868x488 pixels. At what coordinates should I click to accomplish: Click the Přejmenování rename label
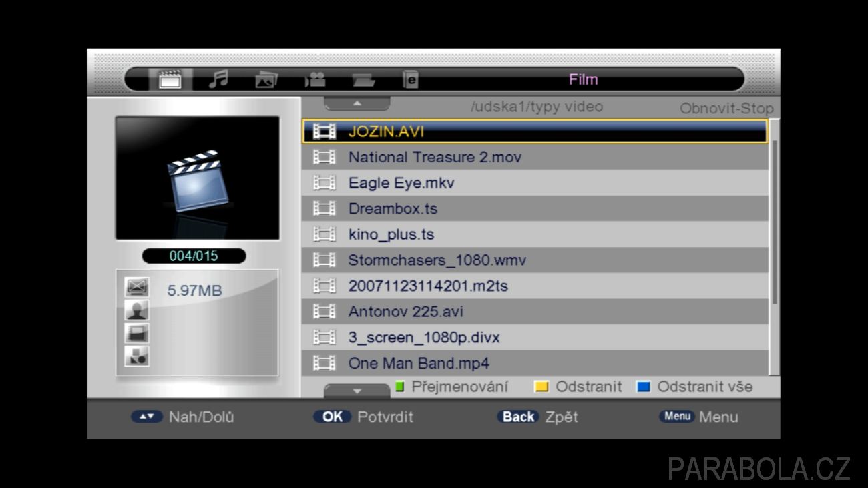(459, 387)
